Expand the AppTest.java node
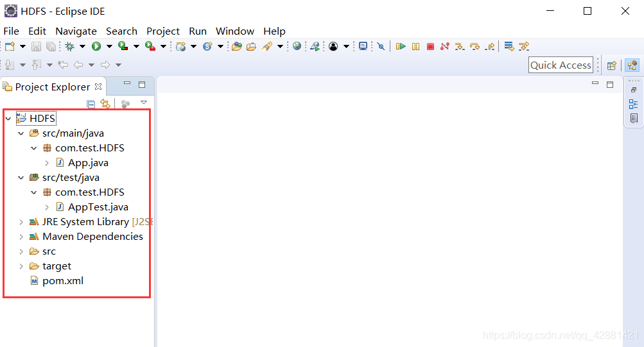 click(x=47, y=207)
